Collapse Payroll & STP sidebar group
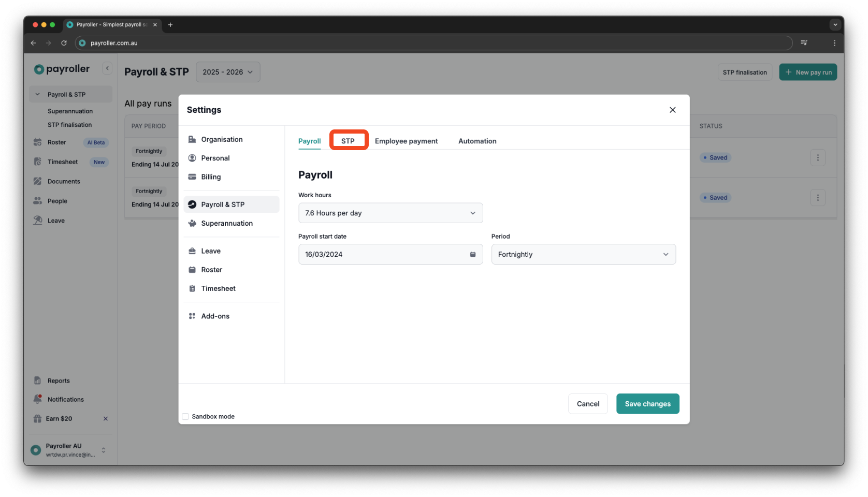The height and width of the screenshot is (497, 868). (37, 94)
